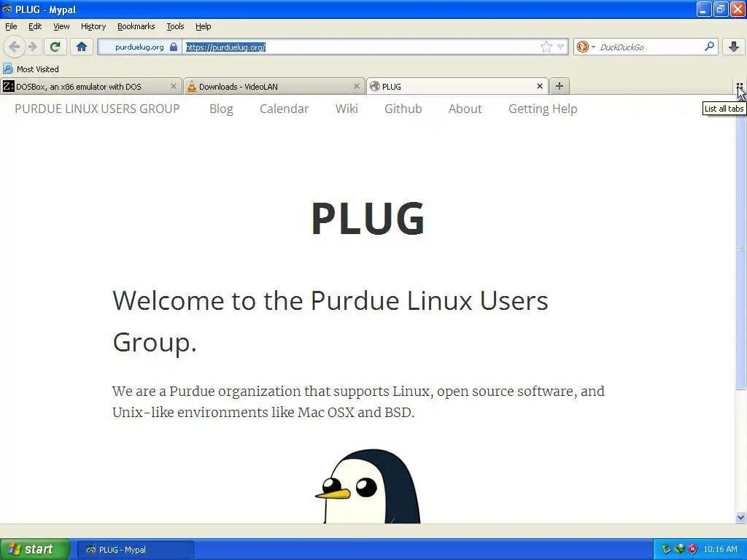The height and width of the screenshot is (560, 747).
Task: Click the search magnifier icon
Action: pos(709,47)
